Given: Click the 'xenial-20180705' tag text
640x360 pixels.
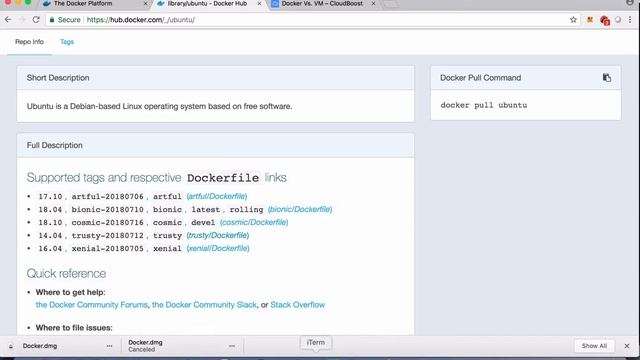Looking at the screenshot, I should tap(108, 249).
